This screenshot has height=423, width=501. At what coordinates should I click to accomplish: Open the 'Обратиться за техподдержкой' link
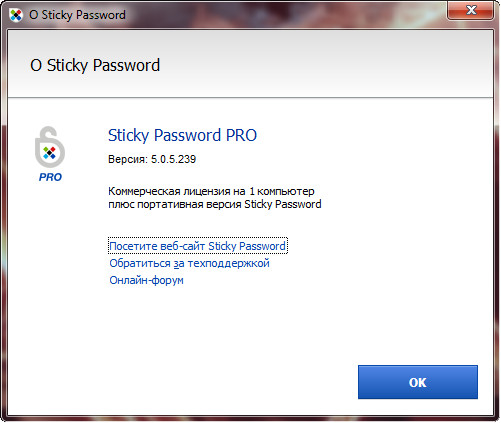[x=189, y=263]
